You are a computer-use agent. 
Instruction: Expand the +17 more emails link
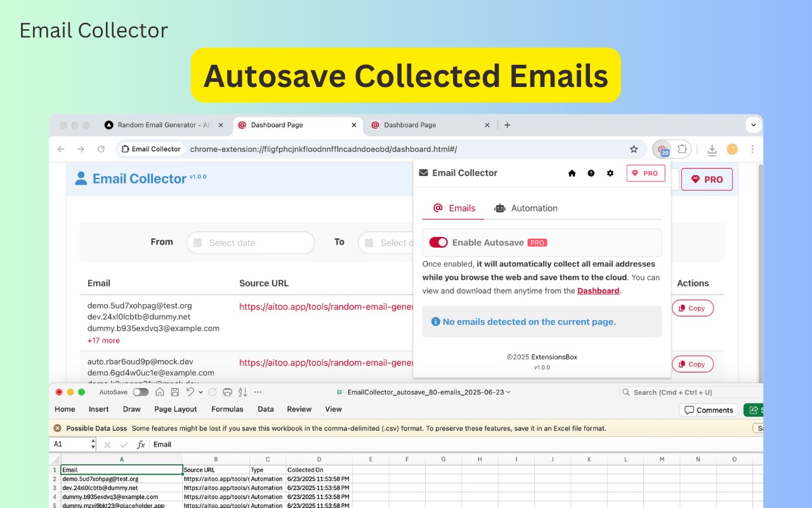point(103,340)
